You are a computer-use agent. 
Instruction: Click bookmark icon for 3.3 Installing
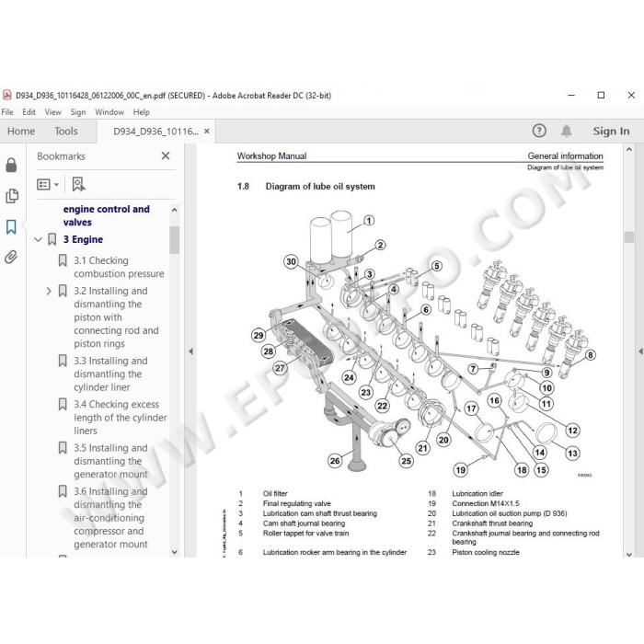pyautogui.click(x=63, y=361)
